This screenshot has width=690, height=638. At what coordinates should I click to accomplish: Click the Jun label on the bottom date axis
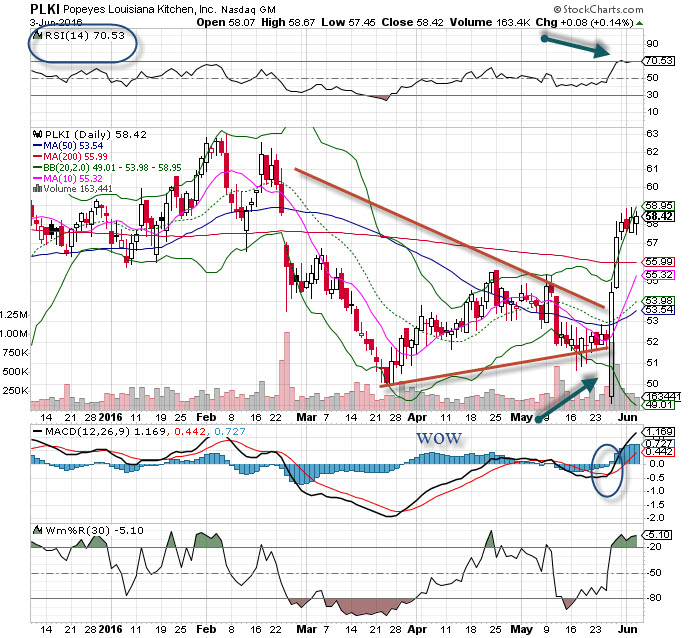click(626, 632)
